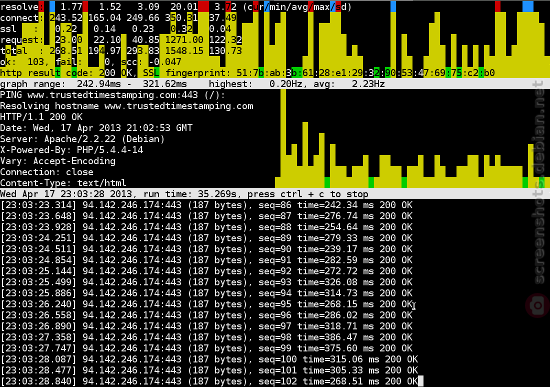550x387 pixels.
Task: Click the SSL fingerprint text line
Action: tap(247, 73)
